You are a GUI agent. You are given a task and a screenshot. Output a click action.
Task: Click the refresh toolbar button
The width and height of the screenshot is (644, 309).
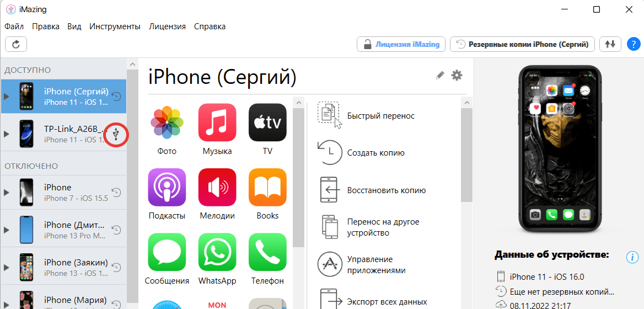(16, 44)
